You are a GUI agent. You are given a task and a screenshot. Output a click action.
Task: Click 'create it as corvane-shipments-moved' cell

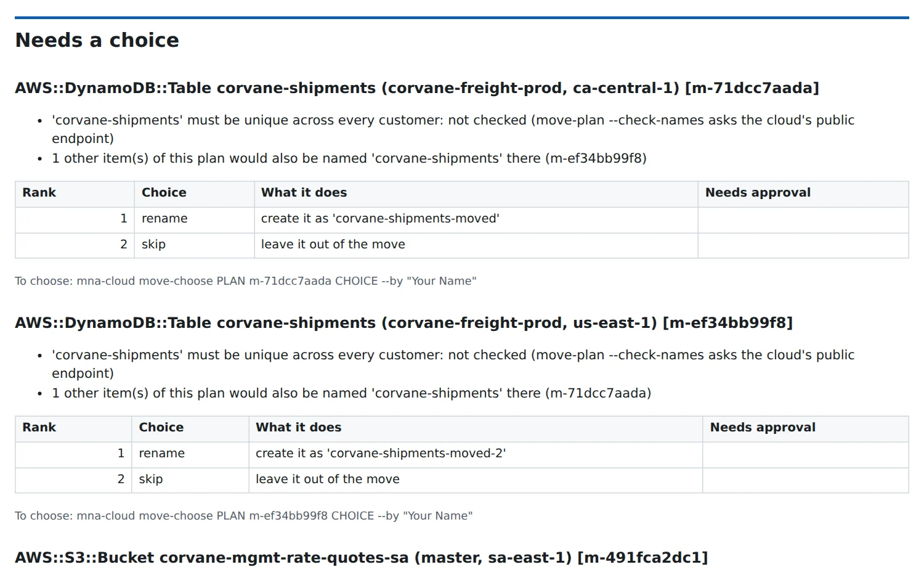[476, 219]
